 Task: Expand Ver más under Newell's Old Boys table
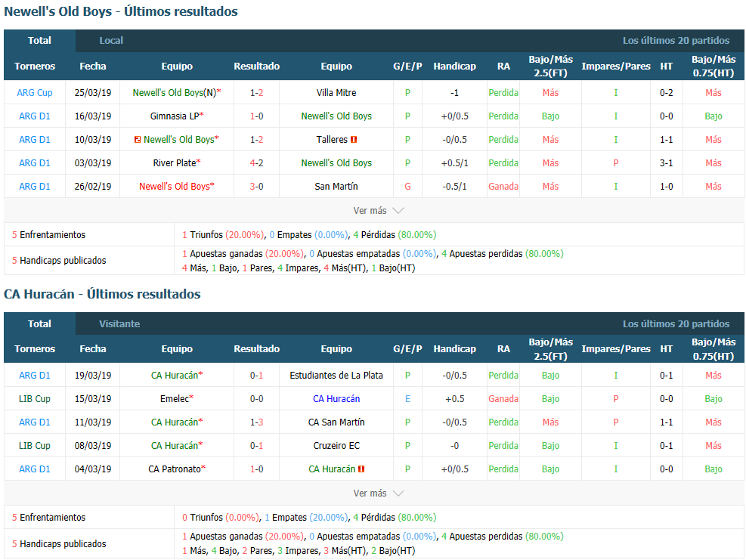tap(378, 210)
